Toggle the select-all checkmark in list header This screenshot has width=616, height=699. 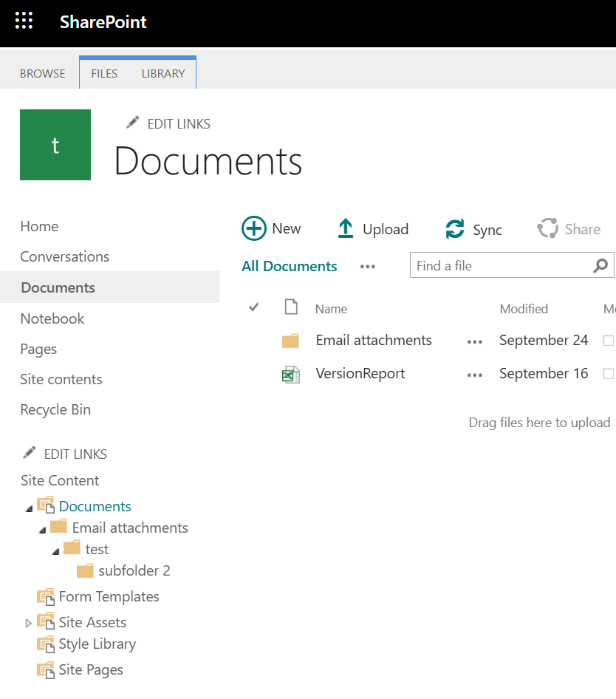[253, 307]
